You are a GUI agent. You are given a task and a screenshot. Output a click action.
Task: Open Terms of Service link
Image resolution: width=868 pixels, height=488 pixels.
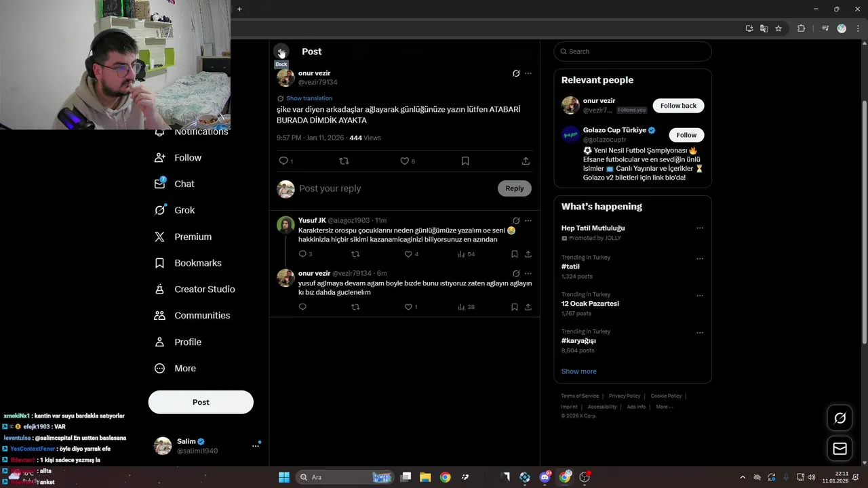pyautogui.click(x=580, y=396)
